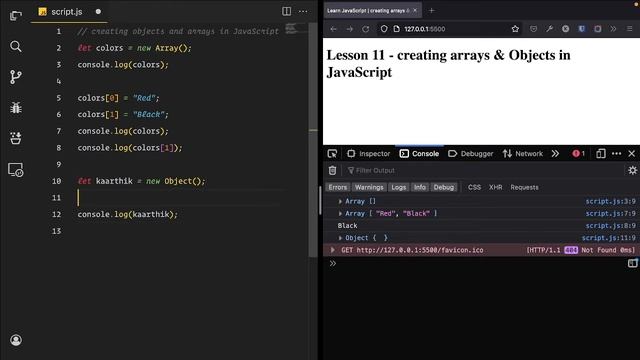The image size is (640, 360).
Task: Click the tracking protection shield icon
Action: pos(384,29)
